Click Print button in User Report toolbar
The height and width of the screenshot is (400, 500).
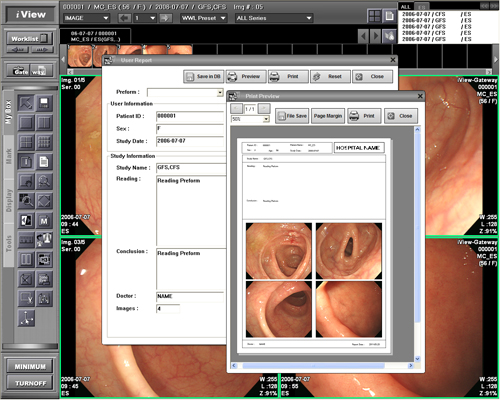288,77
